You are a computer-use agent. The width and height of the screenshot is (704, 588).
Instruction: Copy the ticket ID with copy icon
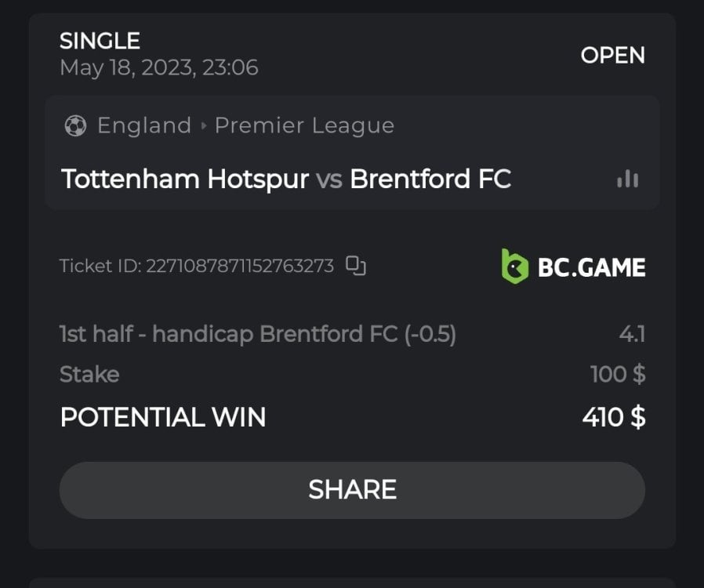(357, 267)
